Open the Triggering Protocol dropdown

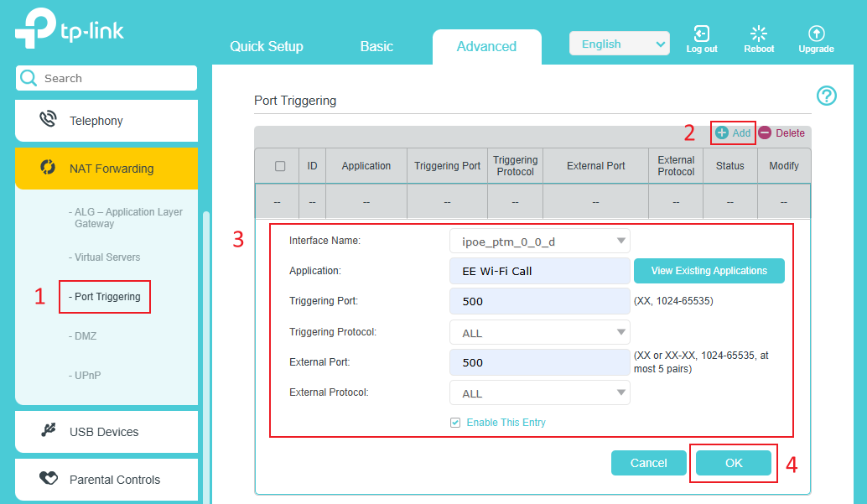point(540,331)
